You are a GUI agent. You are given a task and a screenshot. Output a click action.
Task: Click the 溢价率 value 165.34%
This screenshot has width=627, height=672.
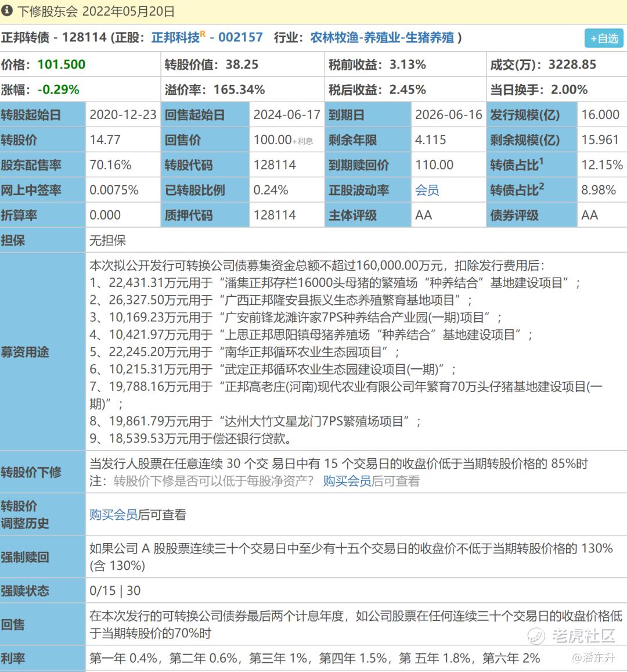pyautogui.click(x=239, y=89)
